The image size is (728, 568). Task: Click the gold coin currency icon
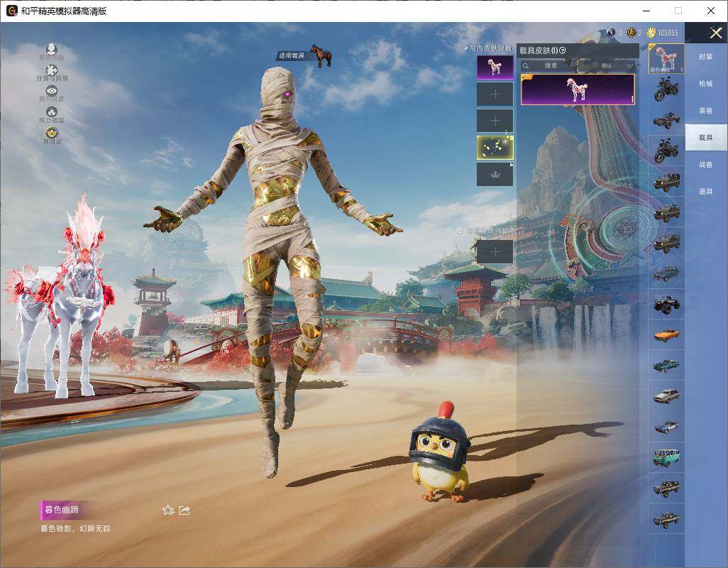pyautogui.click(x=651, y=33)
